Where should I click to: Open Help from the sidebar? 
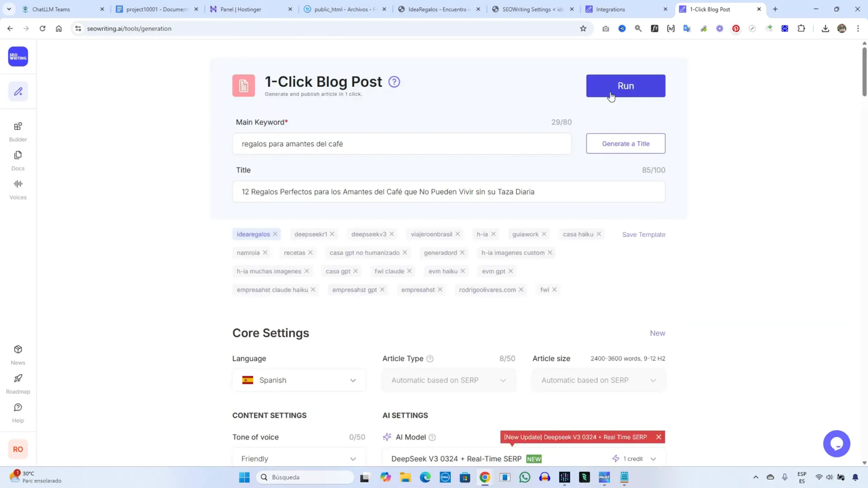17,412
